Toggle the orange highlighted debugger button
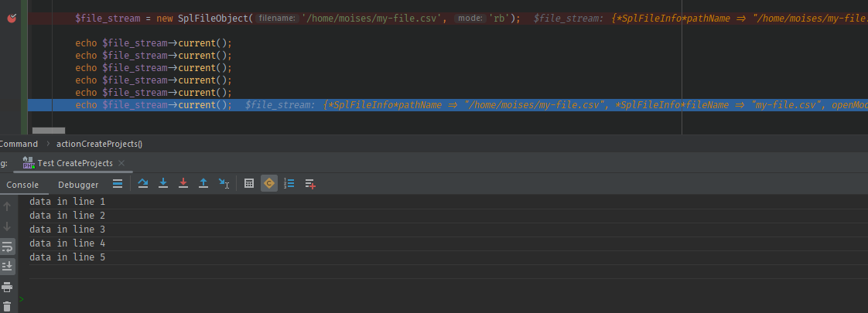Image resolution: width=868 pixels, height=313 pixels. click(x=269, y=184)
